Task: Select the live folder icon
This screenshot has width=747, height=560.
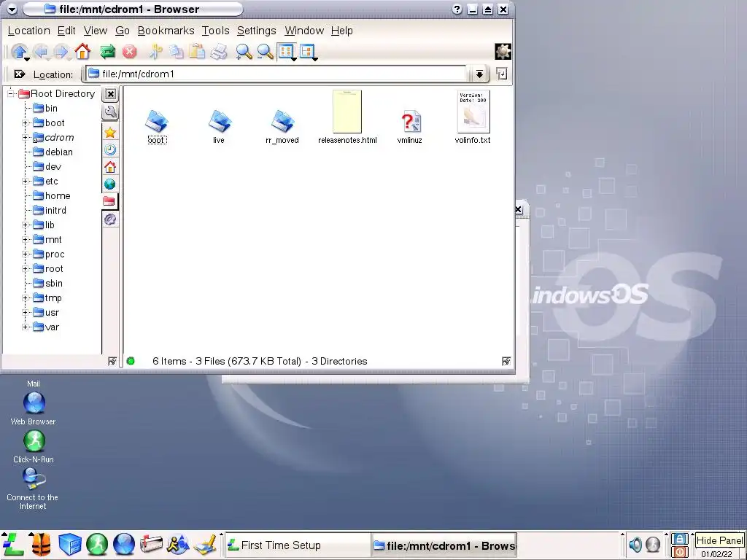Action: (219, 126)
